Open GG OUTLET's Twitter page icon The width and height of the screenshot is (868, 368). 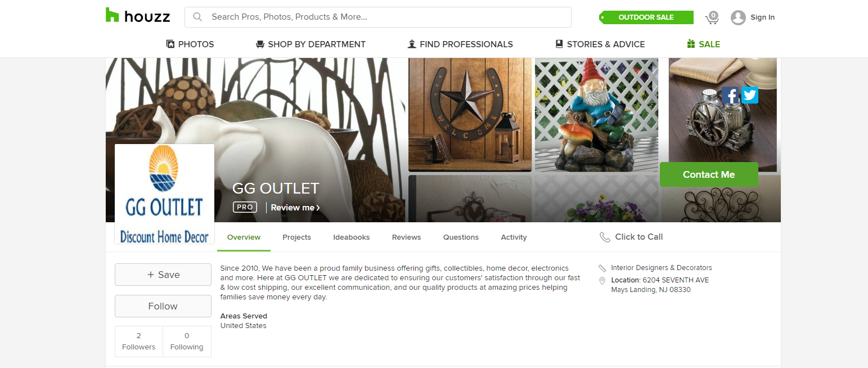point(749,95)
